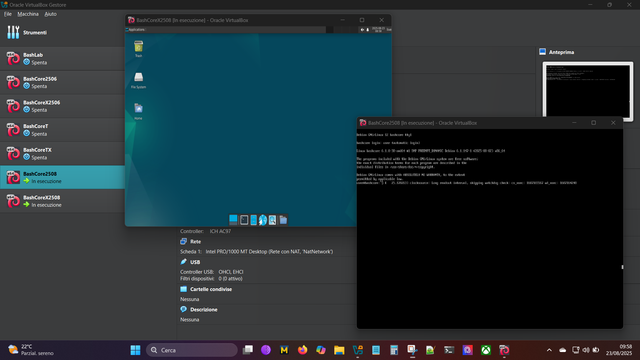Viewport: 640px width, 360px height.
Task: Click the notification bell in guest panel
Action: [x=367, y=30]
